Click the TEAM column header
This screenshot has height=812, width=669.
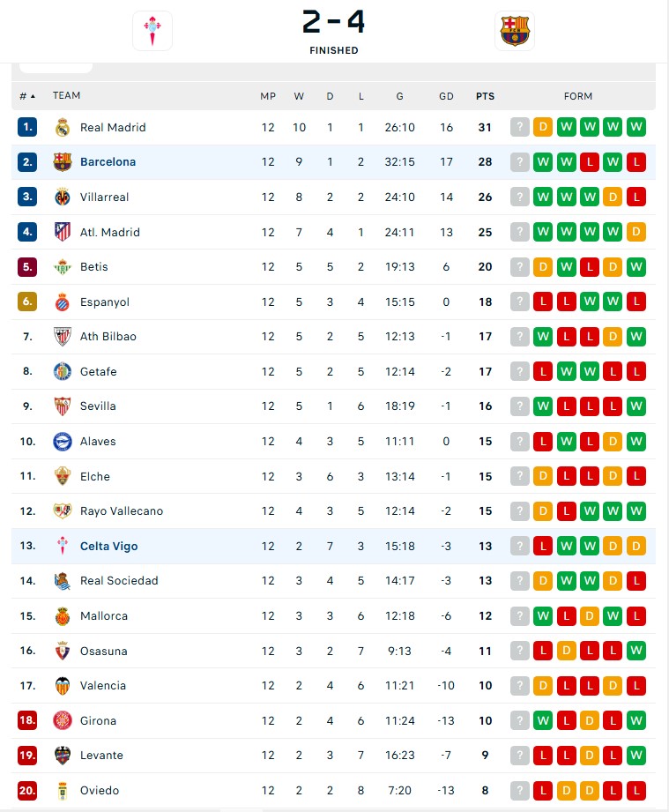[x=66, y=96]
